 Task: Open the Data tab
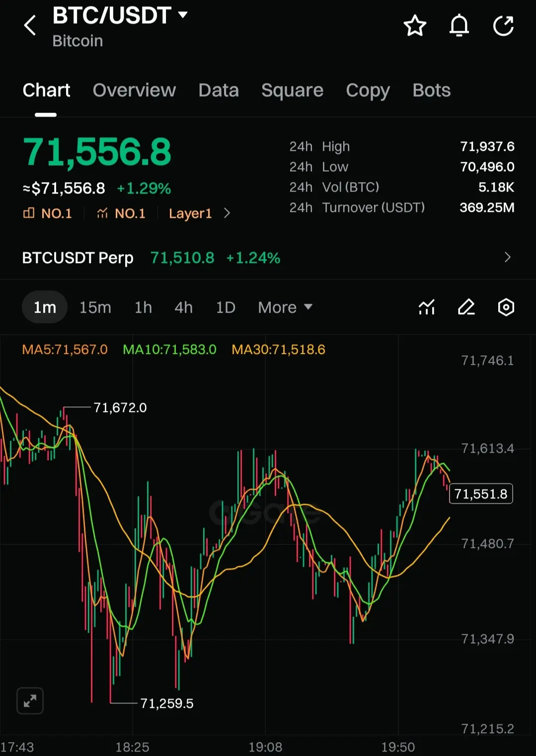(x=219, y=90)
